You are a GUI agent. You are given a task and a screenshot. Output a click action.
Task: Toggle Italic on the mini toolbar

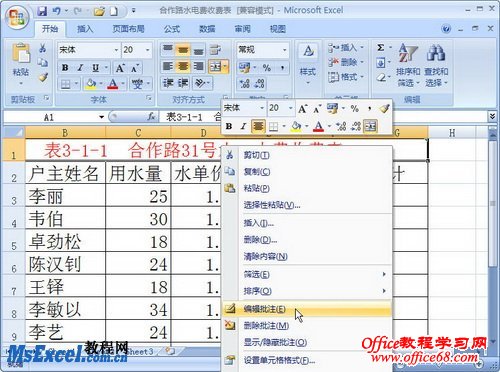(x=243, y=126)
